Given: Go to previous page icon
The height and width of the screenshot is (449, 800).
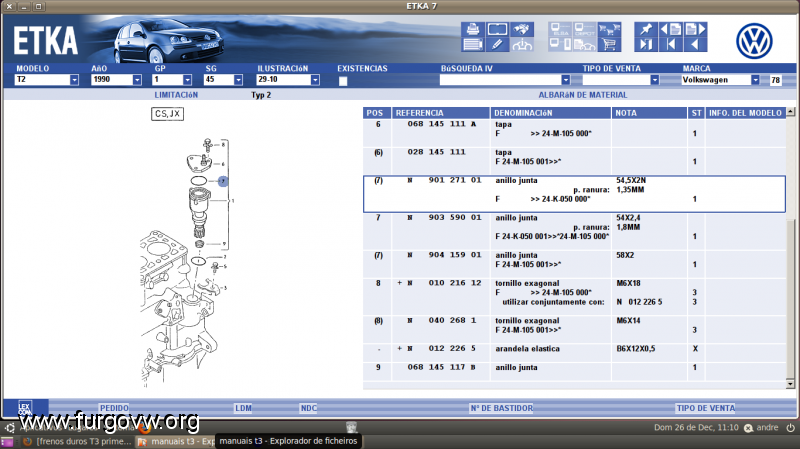Looking at the screenshot, I should [x=670, y=29].
